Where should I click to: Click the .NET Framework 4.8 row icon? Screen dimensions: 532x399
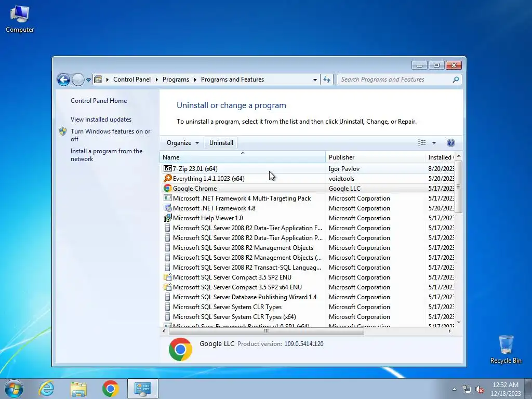click(168, 208)
